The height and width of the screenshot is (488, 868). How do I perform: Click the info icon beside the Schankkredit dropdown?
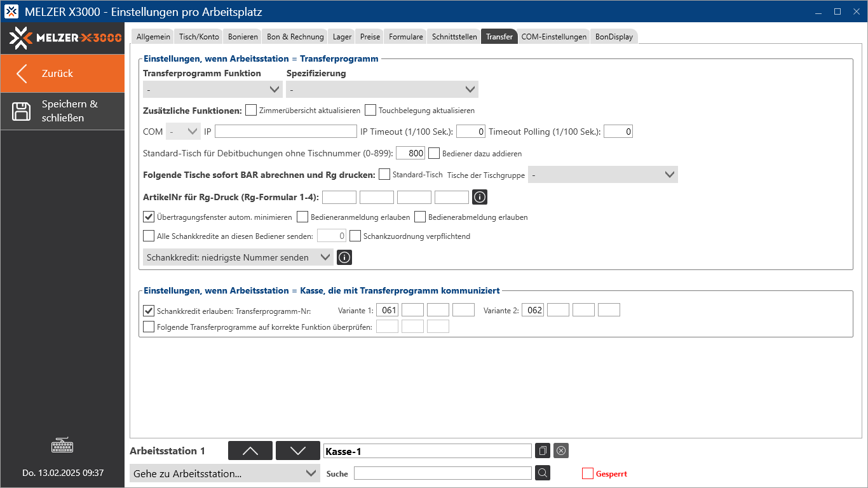click(x=344, y=257)
